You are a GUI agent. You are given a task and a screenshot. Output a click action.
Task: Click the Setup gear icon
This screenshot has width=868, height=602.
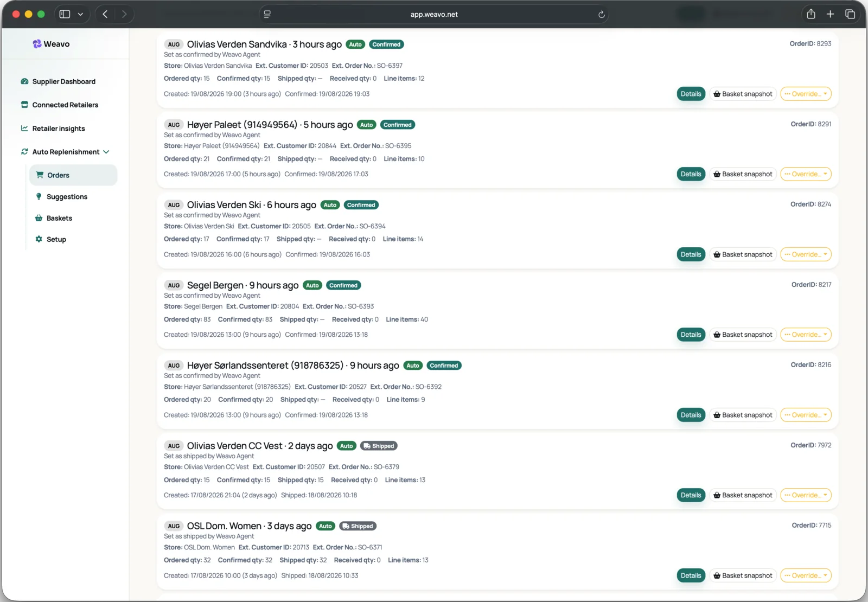coord(39,239)
